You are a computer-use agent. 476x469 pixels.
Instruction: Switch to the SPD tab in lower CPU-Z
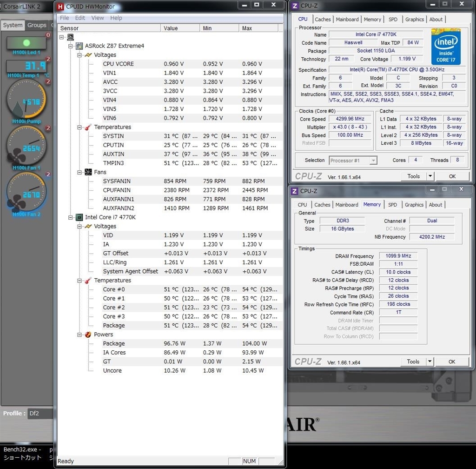[393, 205]
